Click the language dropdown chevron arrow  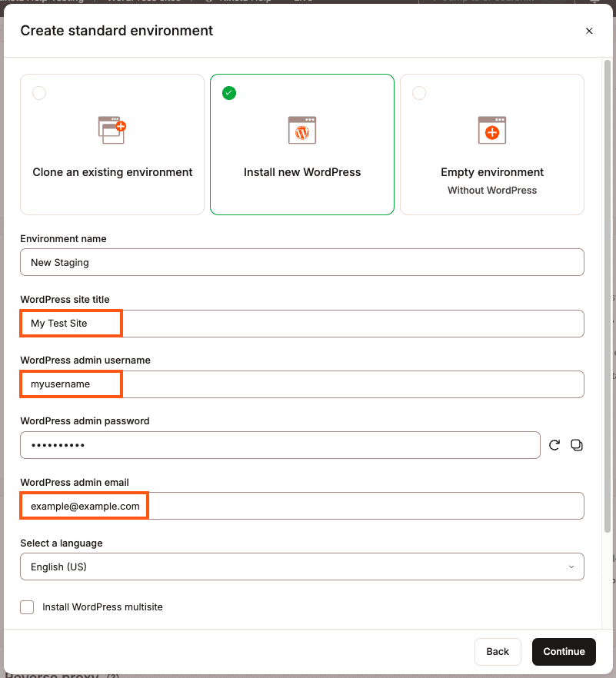[571, 567]
